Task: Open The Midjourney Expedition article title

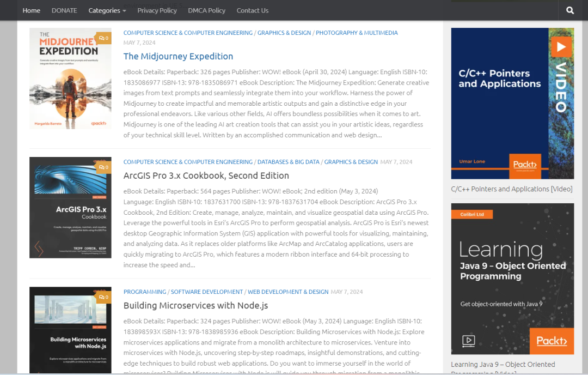Action: click(x=178, y=56)
